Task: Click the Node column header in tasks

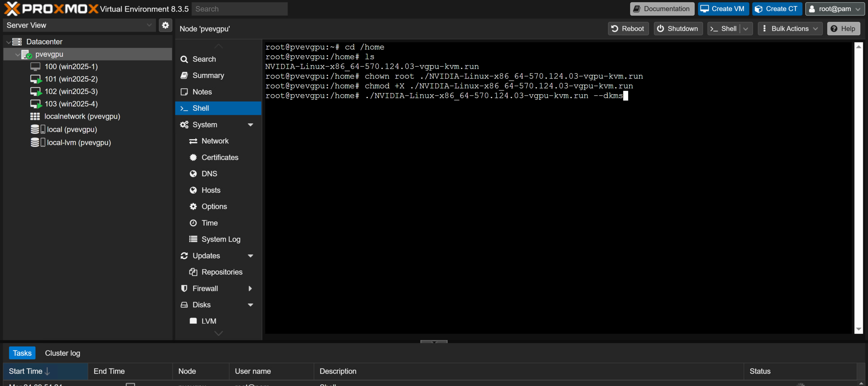Action: point(201,371)
